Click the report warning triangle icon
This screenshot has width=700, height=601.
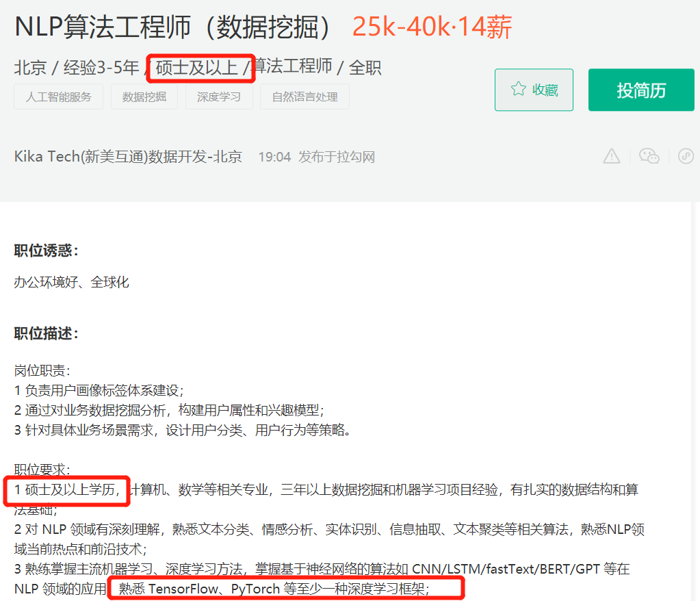point(612,156)
